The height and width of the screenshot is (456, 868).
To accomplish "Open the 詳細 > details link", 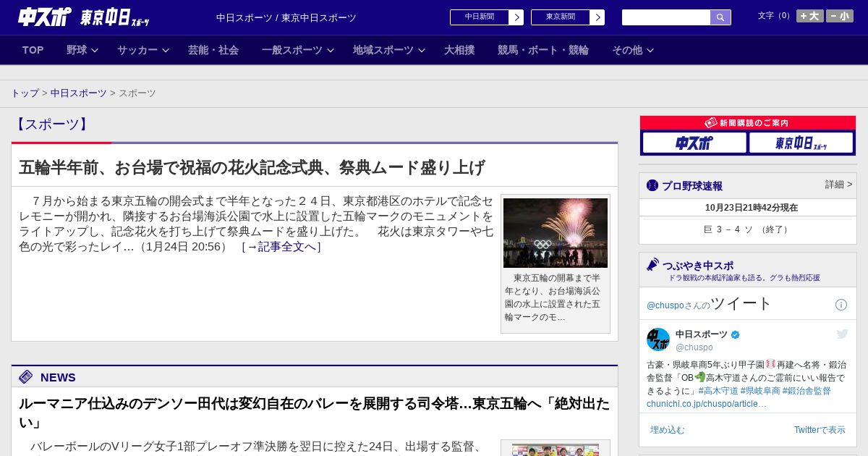I will click(838, 185).
